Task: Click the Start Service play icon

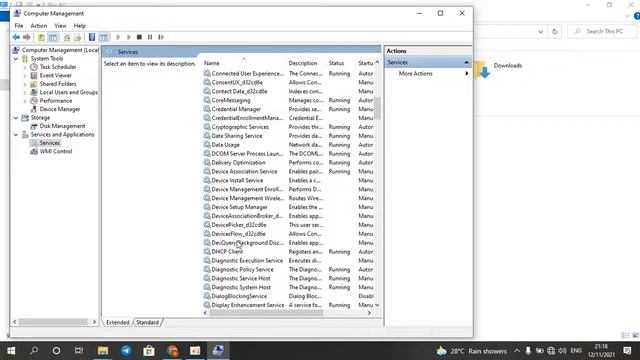Action: click(x=118, y=37)
